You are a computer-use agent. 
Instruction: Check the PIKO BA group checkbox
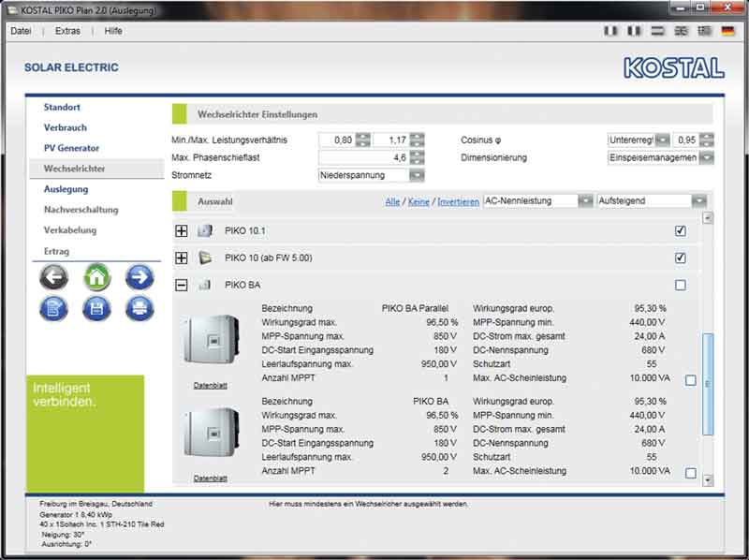point(681,286)
